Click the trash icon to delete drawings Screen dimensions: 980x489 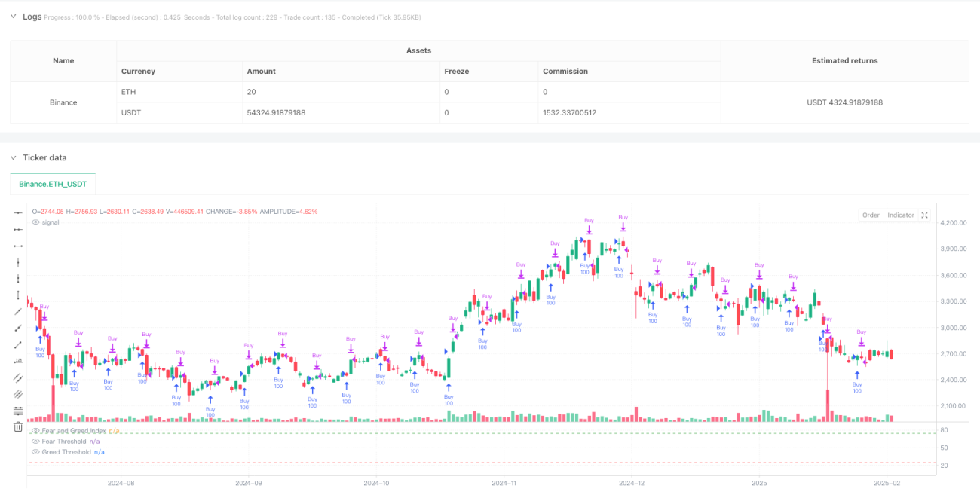(x=18, y=427)
